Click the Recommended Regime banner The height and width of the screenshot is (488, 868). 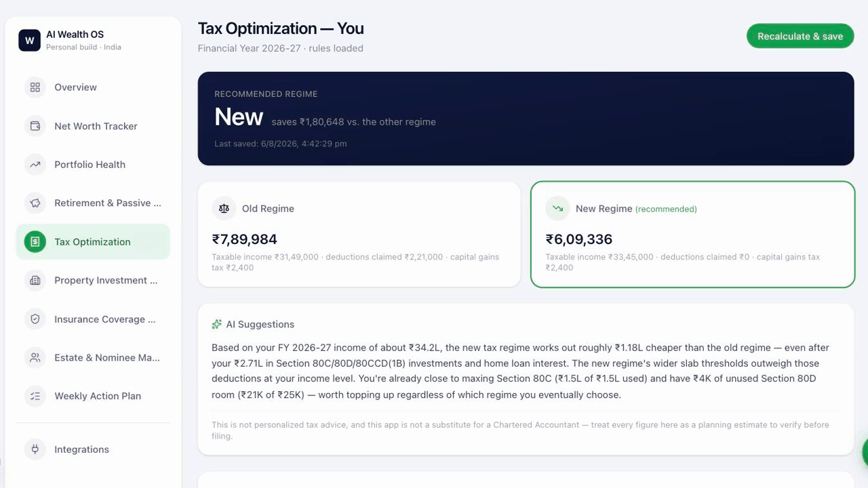[526, 119]
